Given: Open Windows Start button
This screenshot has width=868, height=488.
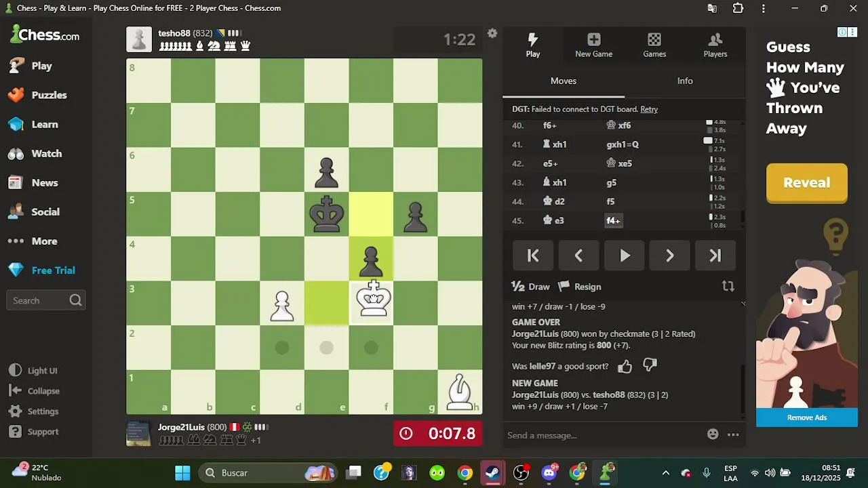Looking at the screenshot, I should coord(182,473).
